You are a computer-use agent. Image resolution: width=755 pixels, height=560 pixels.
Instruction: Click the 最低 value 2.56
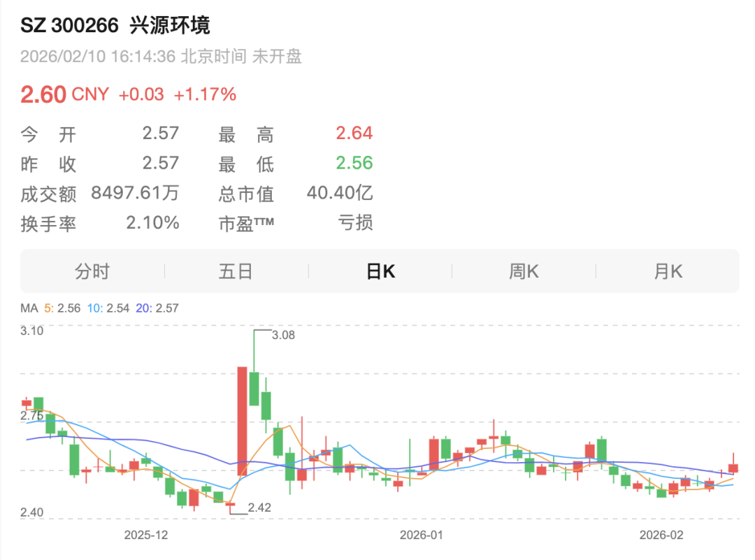pos(354,163)
